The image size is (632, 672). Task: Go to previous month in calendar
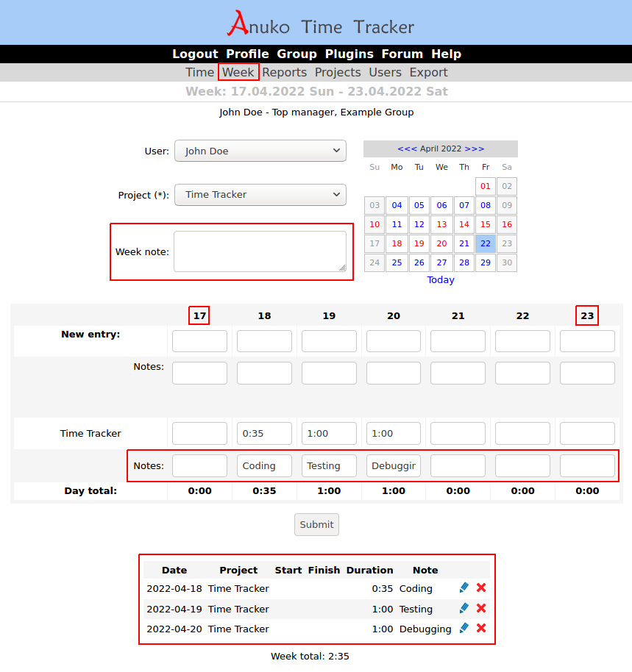pos(407,149)
